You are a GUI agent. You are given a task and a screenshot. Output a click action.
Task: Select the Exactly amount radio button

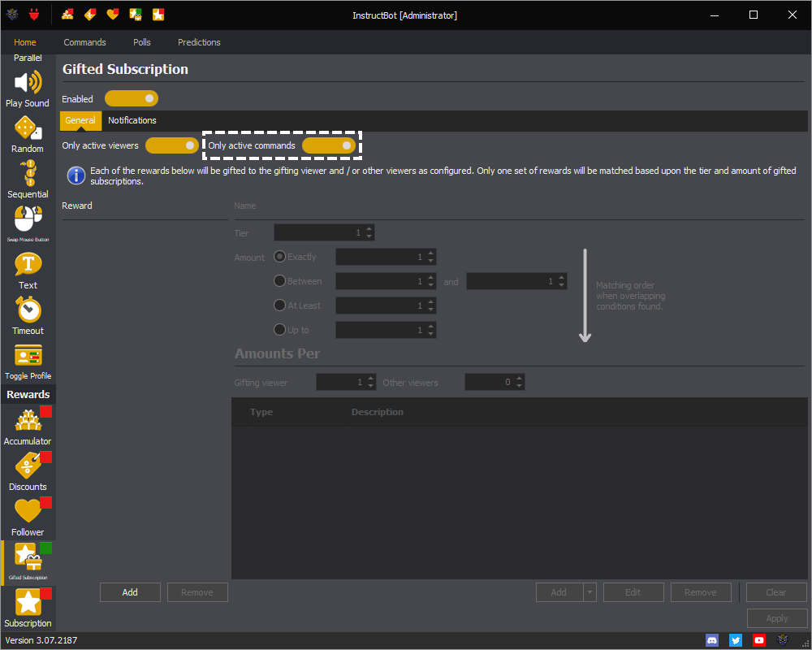point(279,257)
